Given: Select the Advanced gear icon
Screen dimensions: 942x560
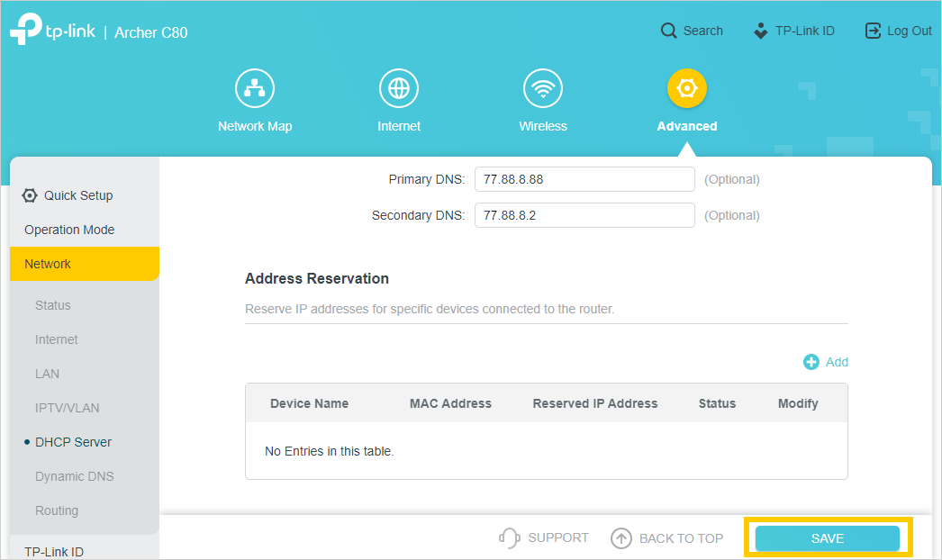Looking at the screenshot, I should tap(687, 88).
